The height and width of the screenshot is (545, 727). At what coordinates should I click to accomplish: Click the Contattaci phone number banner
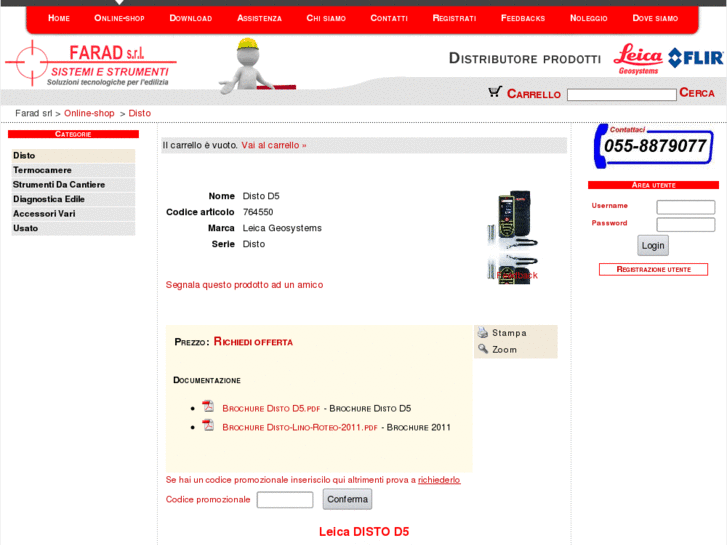(653, 146)
